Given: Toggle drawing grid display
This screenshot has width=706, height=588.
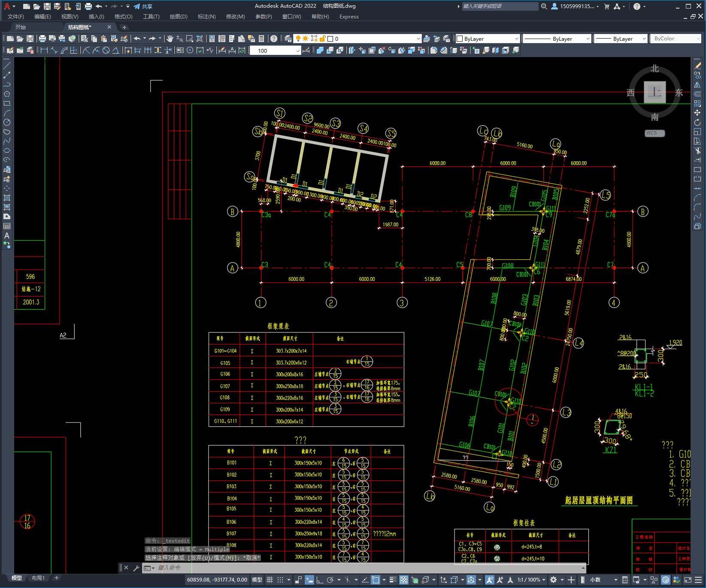Looking at the screenshot, I should pos(270,580).
